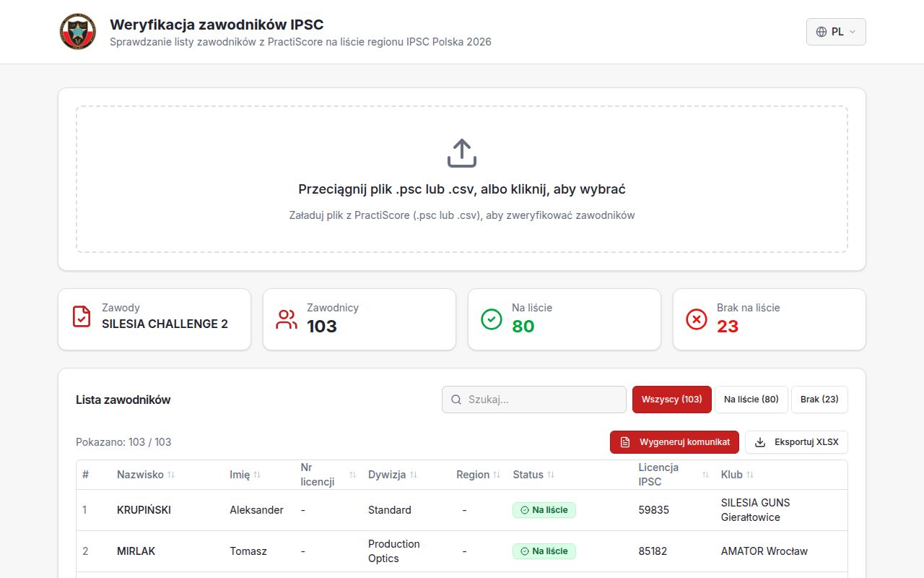Click the Na liście badge in KRUPIŃSKI row
The width and height of the screenshot is (924, 578).
[544, 510]
